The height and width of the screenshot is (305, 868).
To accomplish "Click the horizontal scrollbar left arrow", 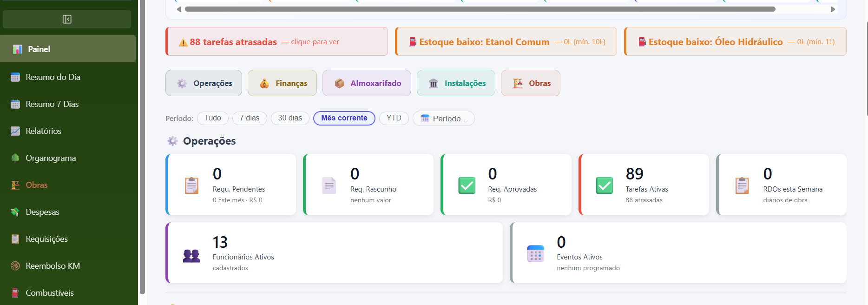I will coord(179,9).
